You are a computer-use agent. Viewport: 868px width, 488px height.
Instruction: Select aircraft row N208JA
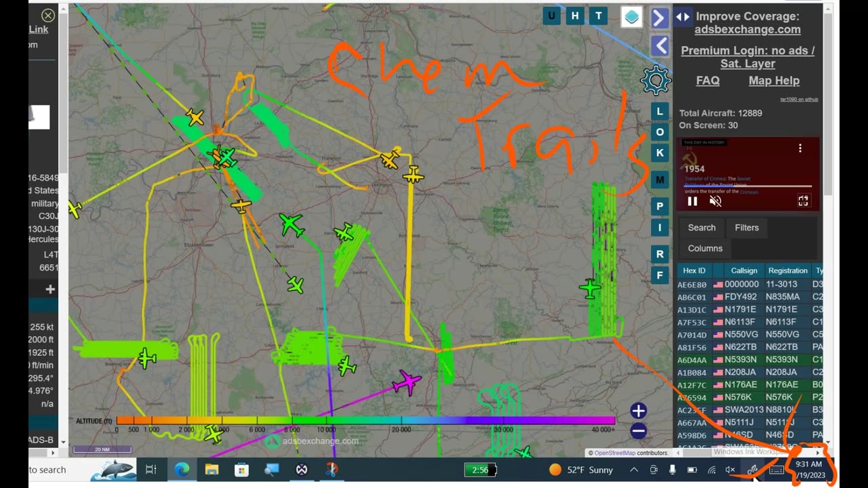(x=749, y=372)
